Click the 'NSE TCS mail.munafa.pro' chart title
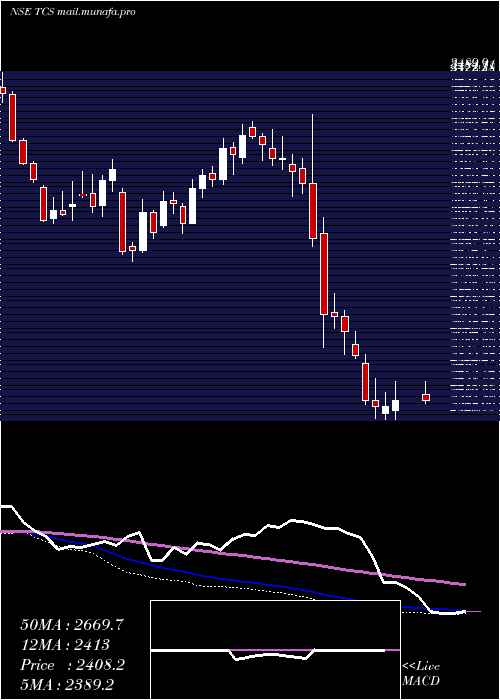 pyautogui.click(x=72, y=12)
